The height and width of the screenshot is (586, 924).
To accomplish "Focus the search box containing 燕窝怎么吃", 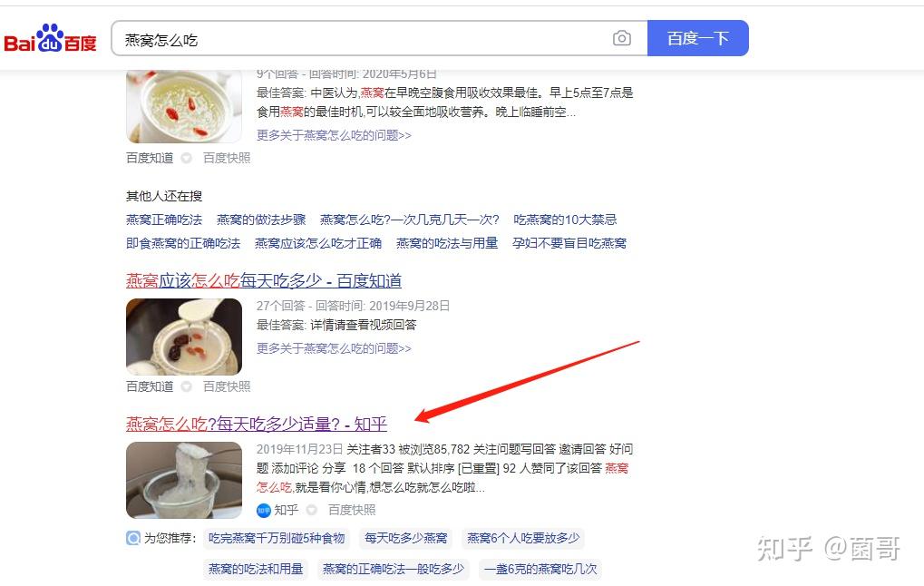I will tap(363, 38).
